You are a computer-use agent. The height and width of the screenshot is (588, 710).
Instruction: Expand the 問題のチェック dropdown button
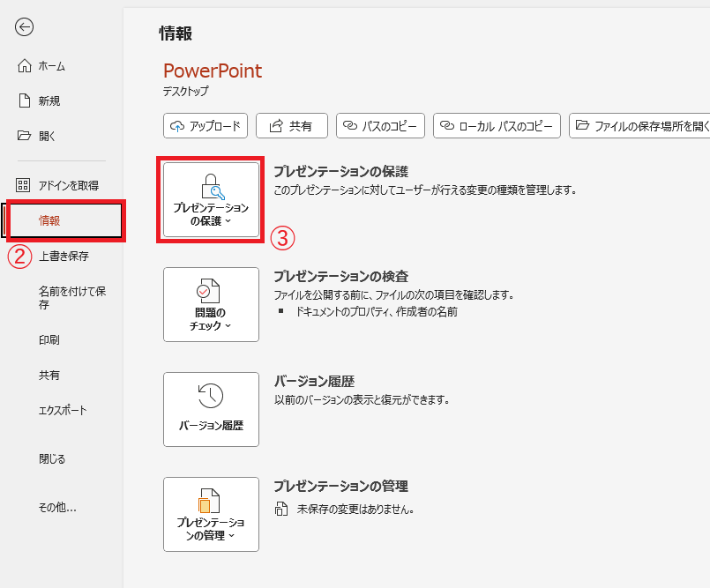[211, 304]
